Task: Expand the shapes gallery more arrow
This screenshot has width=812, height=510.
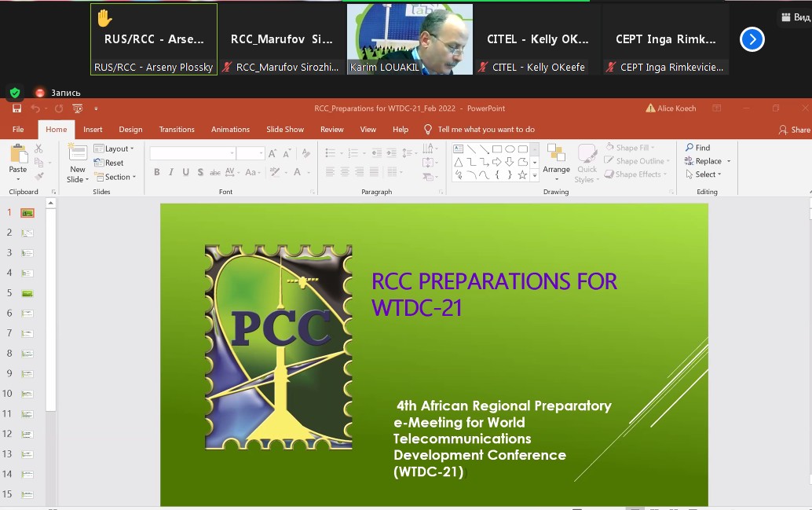Action: (535, 176)
